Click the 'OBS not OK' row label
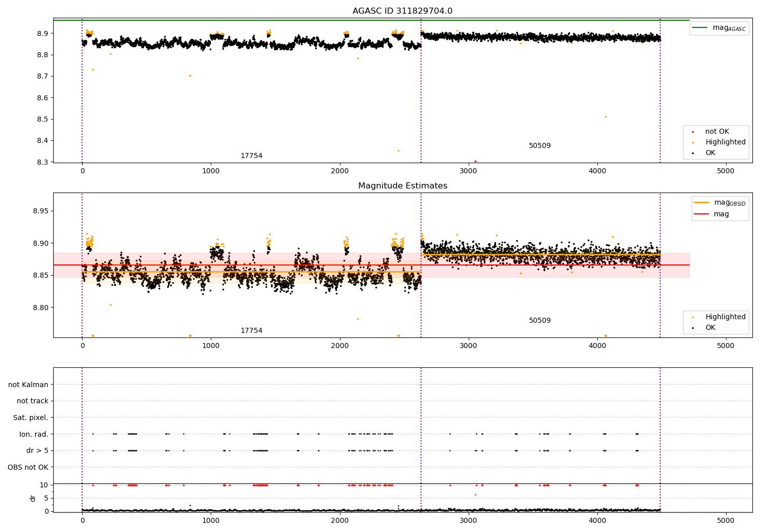The image size is (760, 532). [x=28, y=467]
